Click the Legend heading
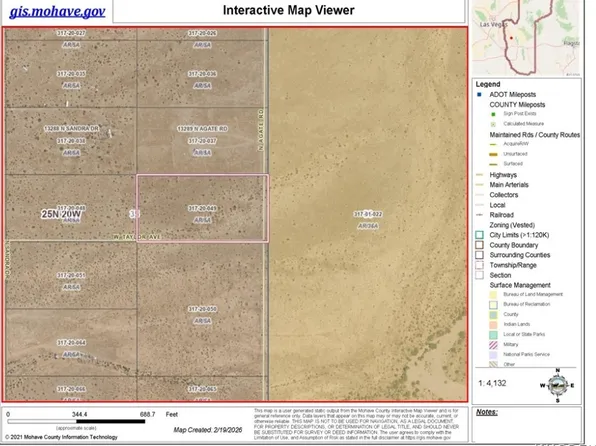 (x=488, y=84)
